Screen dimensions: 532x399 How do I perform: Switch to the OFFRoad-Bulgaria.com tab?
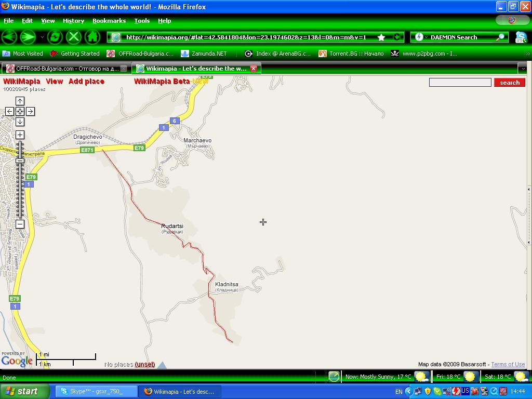click(66, 69)
